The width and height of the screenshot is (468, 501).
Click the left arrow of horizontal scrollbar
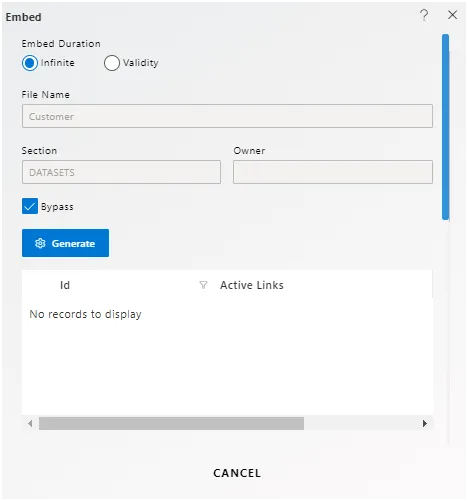pos(30,423)
